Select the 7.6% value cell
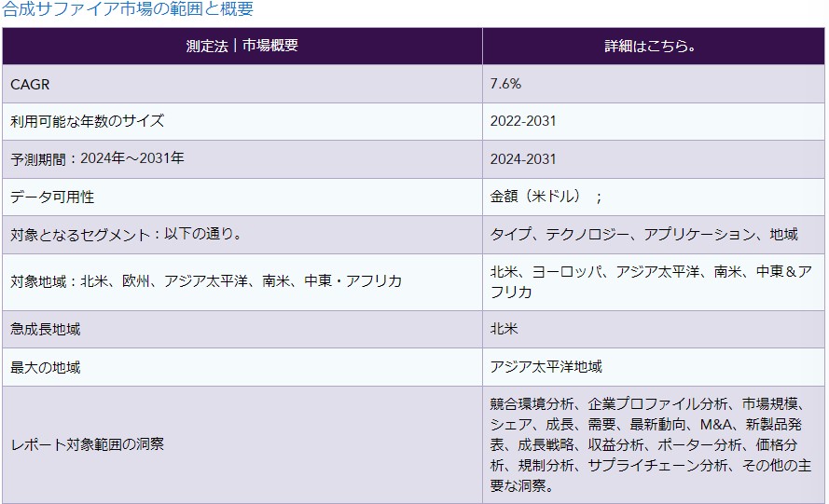Viewport: 829px width, 504px height. pyautogui.click(x=654, y=84)
